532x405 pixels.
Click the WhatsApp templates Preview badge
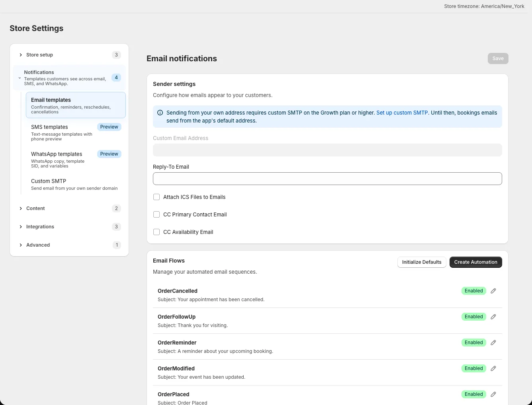[x=109, y=154]
